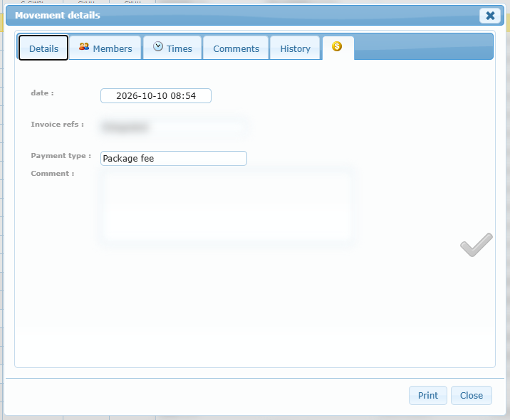Open the gold coin payment tab

[x=338, y=48]
